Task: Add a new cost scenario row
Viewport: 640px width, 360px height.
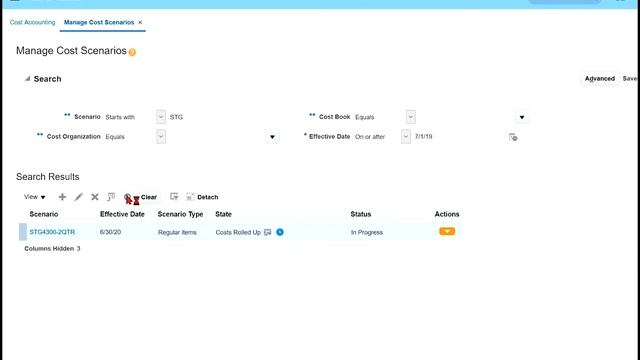Action: tap(62, 197)
